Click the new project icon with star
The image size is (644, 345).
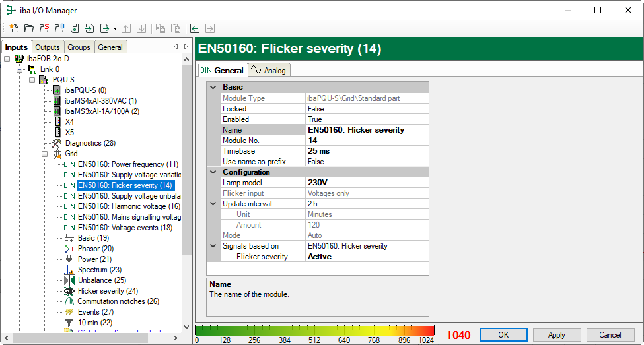14,28
